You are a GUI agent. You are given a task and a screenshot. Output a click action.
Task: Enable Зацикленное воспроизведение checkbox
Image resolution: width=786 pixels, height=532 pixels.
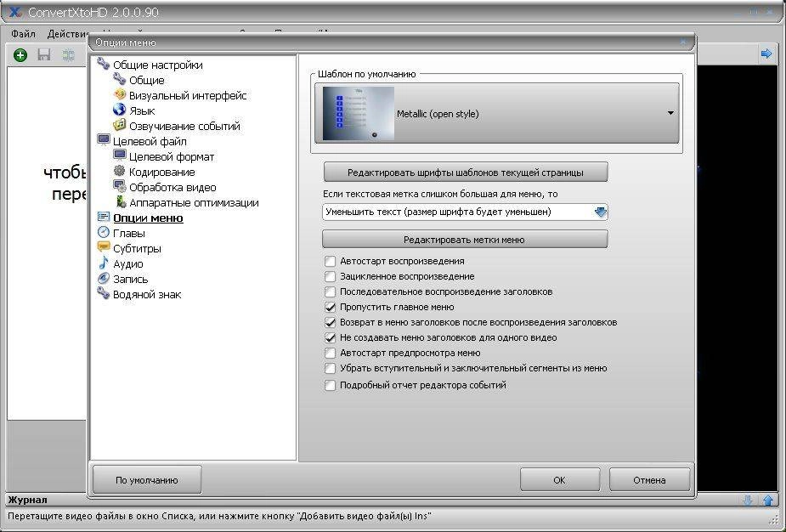click(330, 276)
